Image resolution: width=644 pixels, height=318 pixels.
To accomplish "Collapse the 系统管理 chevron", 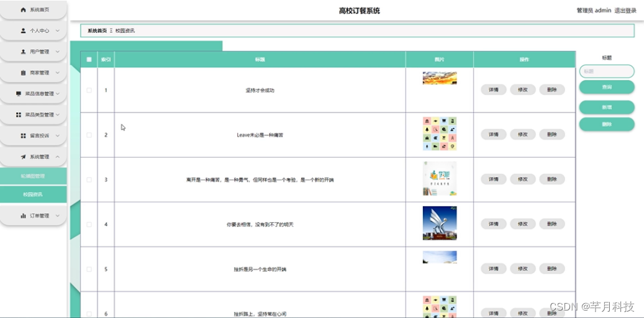I will [58, 157].
